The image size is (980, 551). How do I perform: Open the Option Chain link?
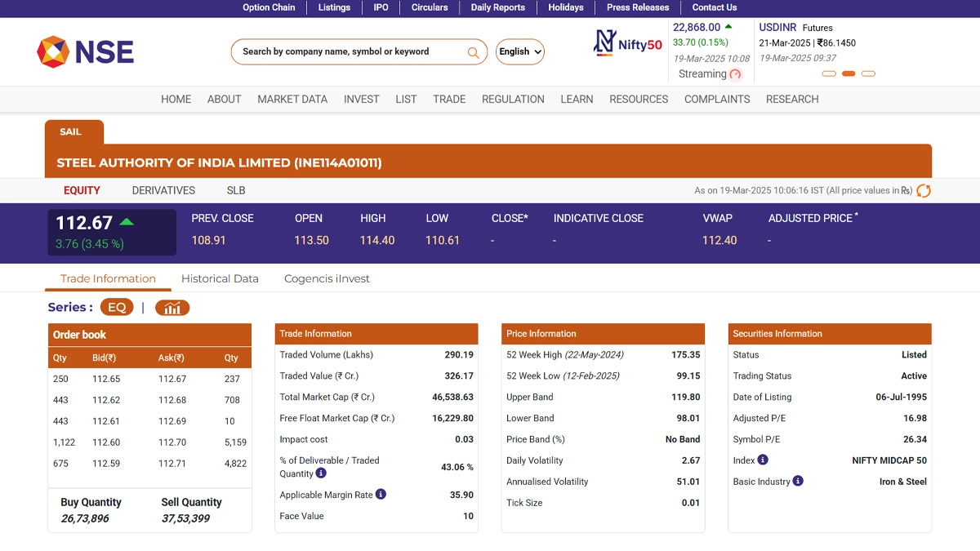pyautogui.click(x=269, y=7)
